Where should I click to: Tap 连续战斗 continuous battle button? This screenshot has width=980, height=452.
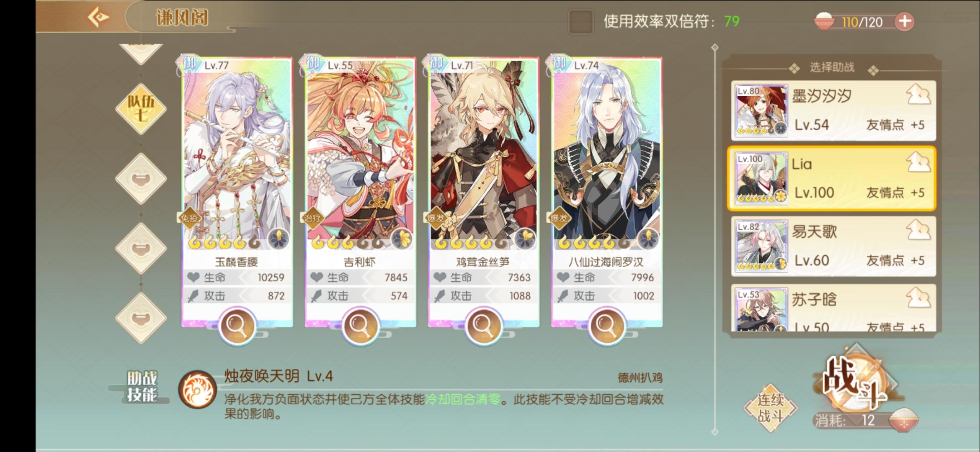[771, 408]
